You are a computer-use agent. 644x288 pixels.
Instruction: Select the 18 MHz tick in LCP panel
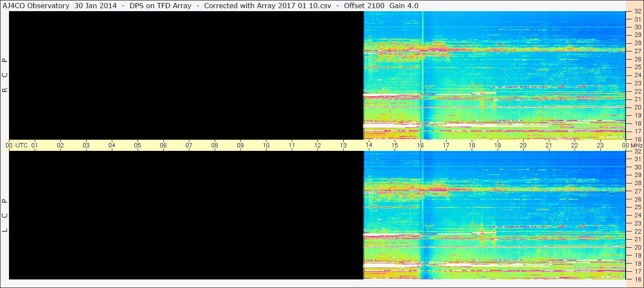[638, 264]
